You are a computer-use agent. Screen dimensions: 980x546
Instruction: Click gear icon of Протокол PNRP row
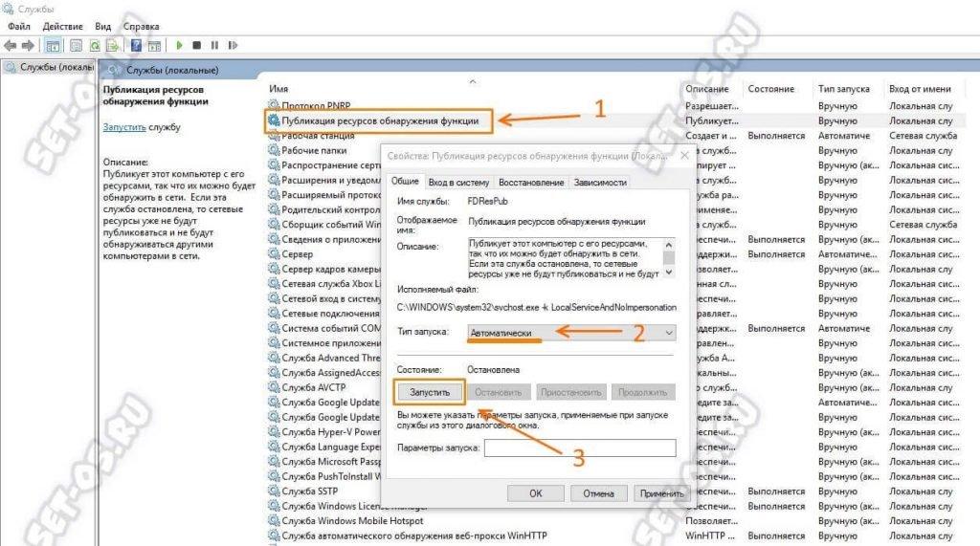point(274,105)
